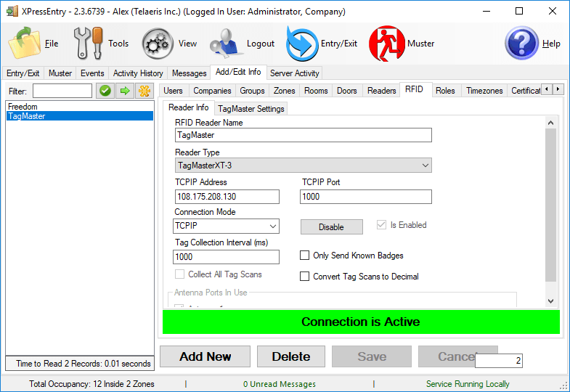570x392 pixels.
Task: Click the TCPIP Port field
Action: (x=366, y=197)
